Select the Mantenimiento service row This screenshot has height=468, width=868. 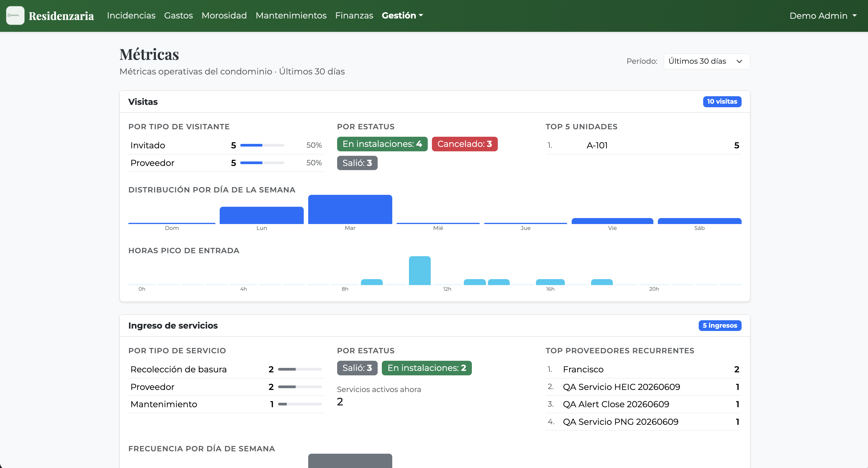pyautogui.click(x=226, y=404)
